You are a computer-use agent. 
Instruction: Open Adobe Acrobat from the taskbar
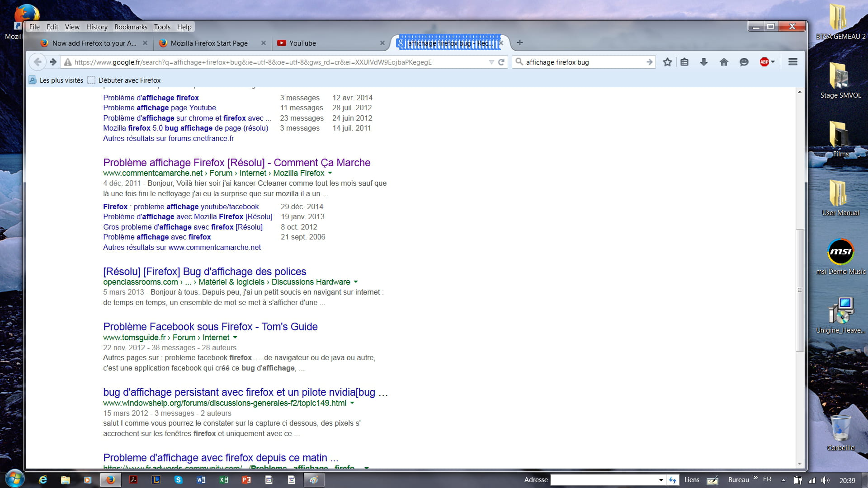click(x=133, y=480)
